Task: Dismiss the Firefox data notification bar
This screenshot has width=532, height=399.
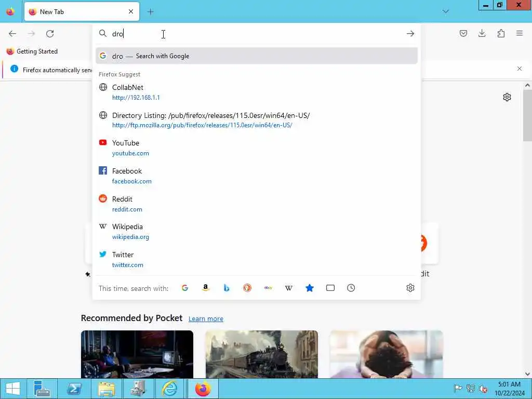Action: [520, 69]
